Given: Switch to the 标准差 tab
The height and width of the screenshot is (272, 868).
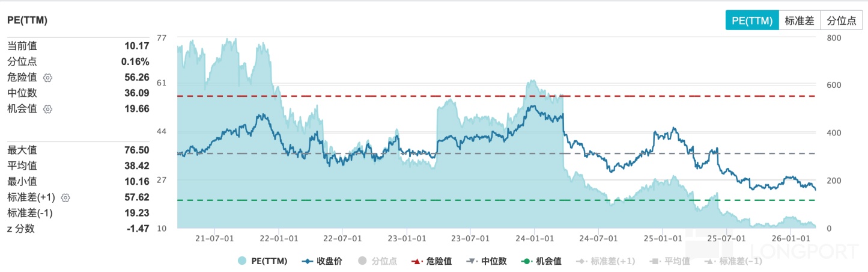Looking at the screenshot, I should pyautogui.click(x=799, y=20).
